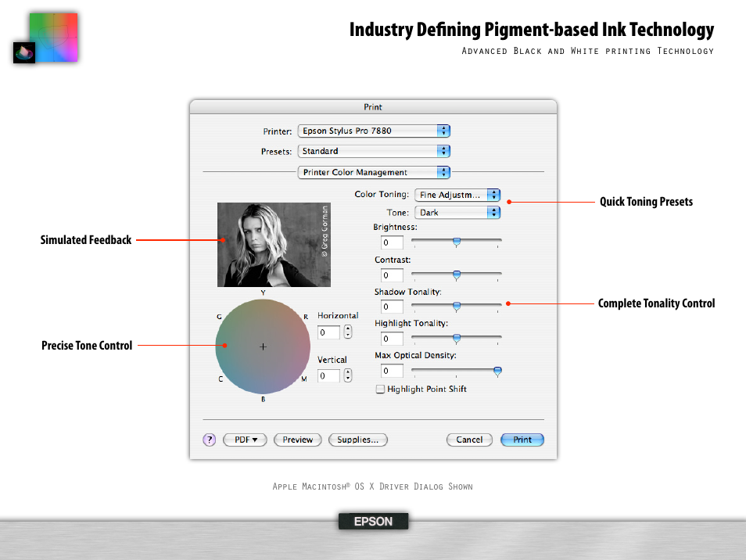The width and height of the screenshot is (746, 560).
Task: Click the Supplies... button
Action: [358, 440]
